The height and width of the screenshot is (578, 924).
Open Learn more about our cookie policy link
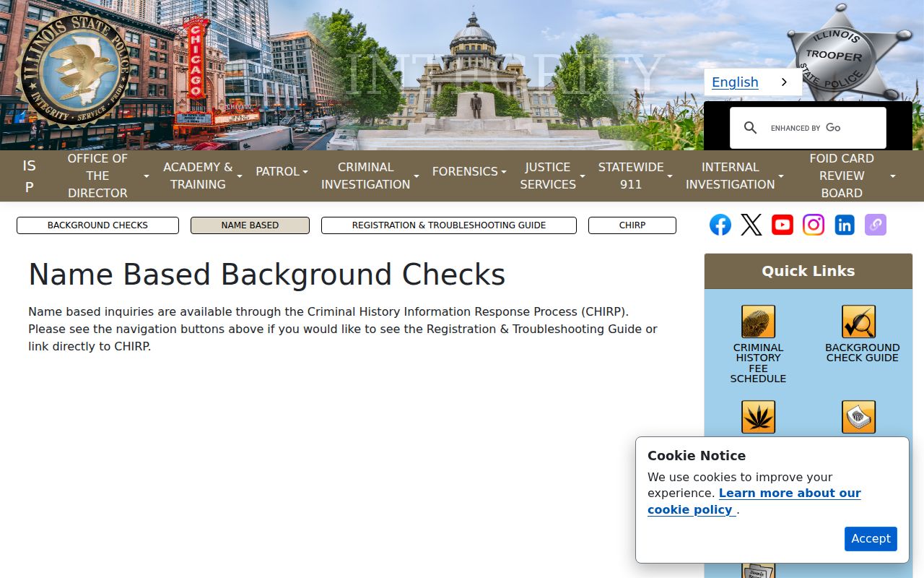tap(754, 501)
